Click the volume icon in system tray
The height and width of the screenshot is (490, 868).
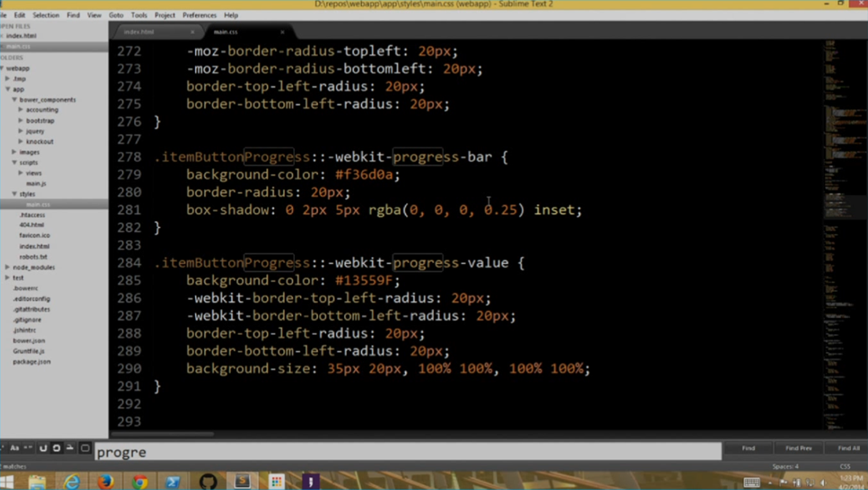[x=823, y=483]
